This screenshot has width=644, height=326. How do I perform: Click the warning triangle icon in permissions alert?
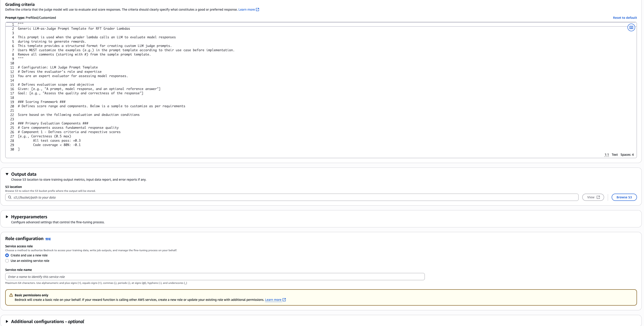pyautogui.click(x=11, y=295)
